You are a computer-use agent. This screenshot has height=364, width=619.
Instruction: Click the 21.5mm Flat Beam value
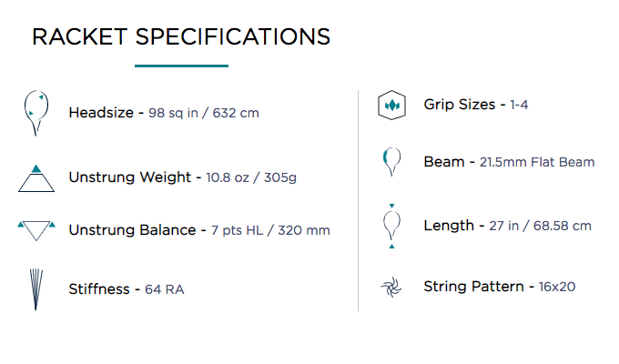[x=537, y=162]
